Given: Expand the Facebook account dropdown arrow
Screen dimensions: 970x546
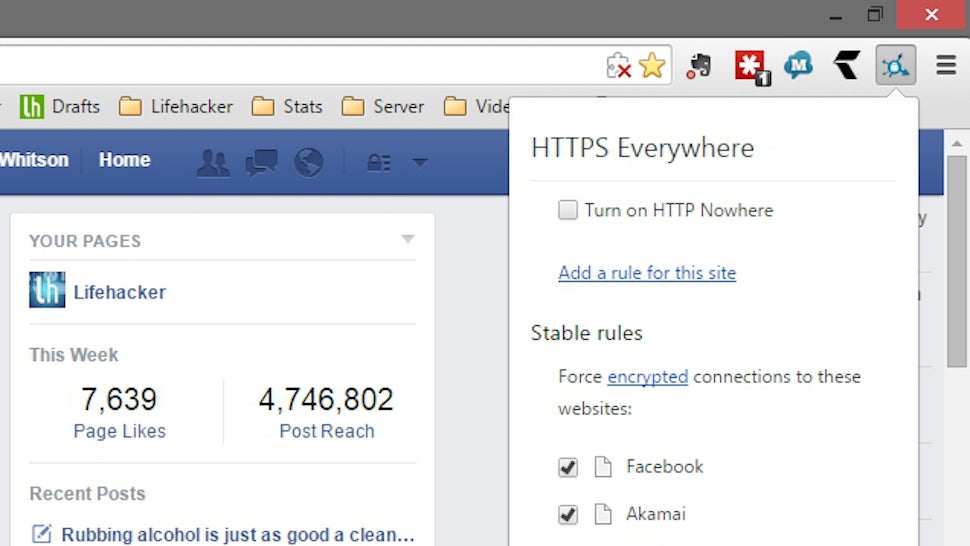Looking at the screenshot, I should point(420,163).
